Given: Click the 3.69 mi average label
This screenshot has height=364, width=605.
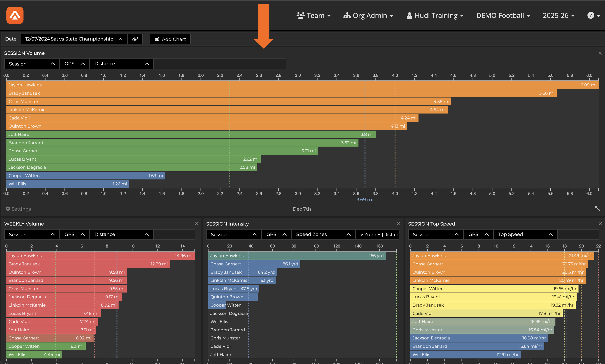Looking at the screenshot, I should pos(365,200).
